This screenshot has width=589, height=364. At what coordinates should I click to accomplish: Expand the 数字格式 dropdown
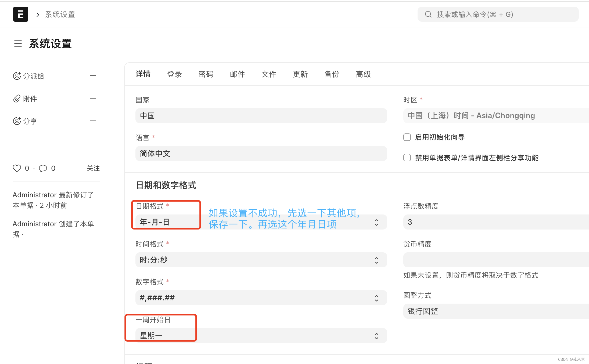[x=261, y=298]
